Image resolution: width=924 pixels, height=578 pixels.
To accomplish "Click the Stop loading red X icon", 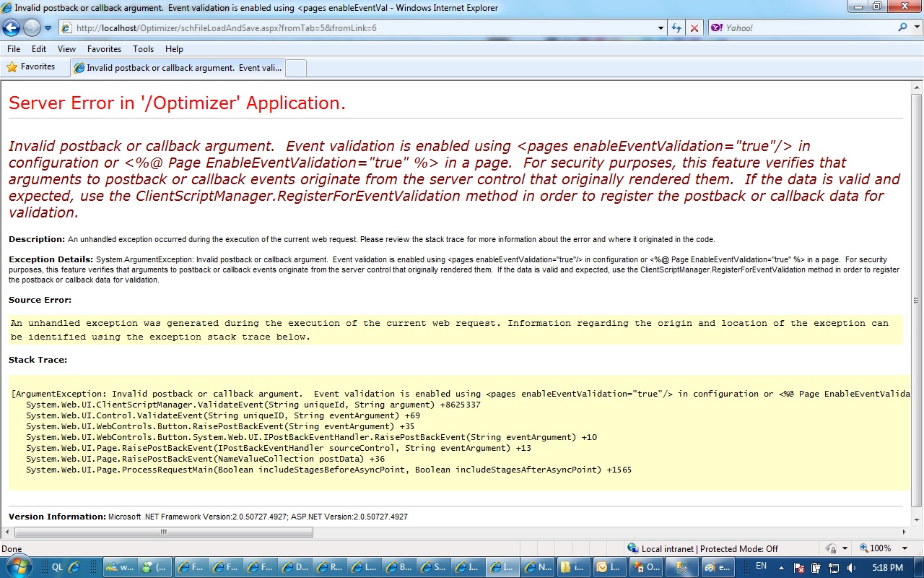I will (694, 28).
